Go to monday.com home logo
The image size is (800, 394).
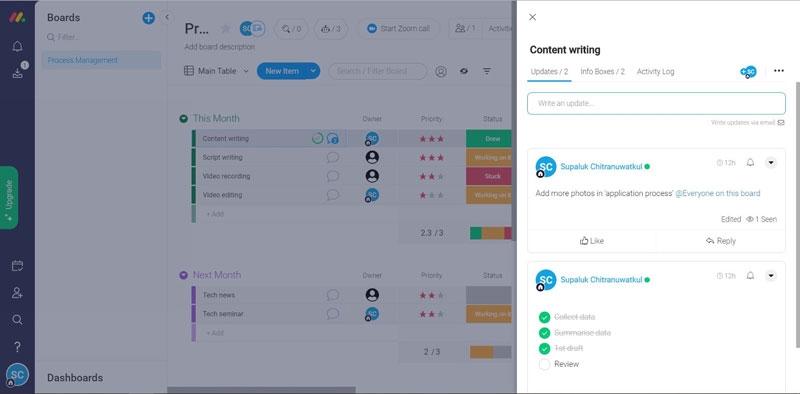tap(17, 17)
